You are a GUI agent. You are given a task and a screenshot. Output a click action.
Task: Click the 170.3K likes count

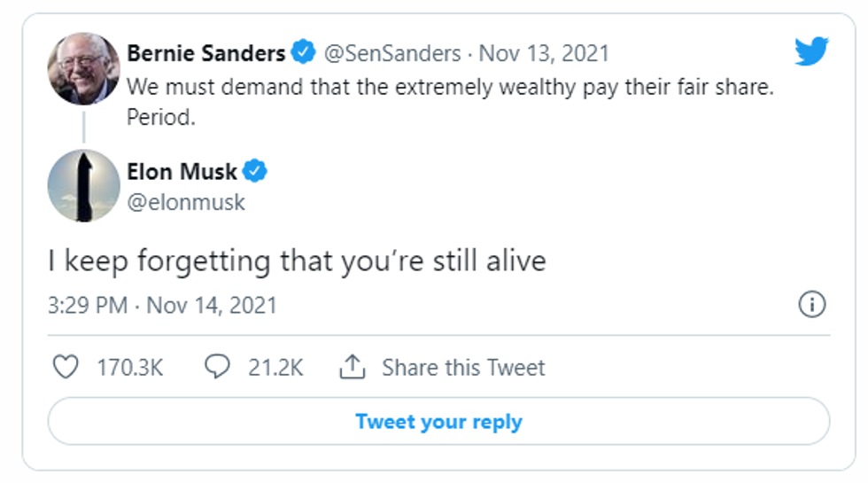129,368
